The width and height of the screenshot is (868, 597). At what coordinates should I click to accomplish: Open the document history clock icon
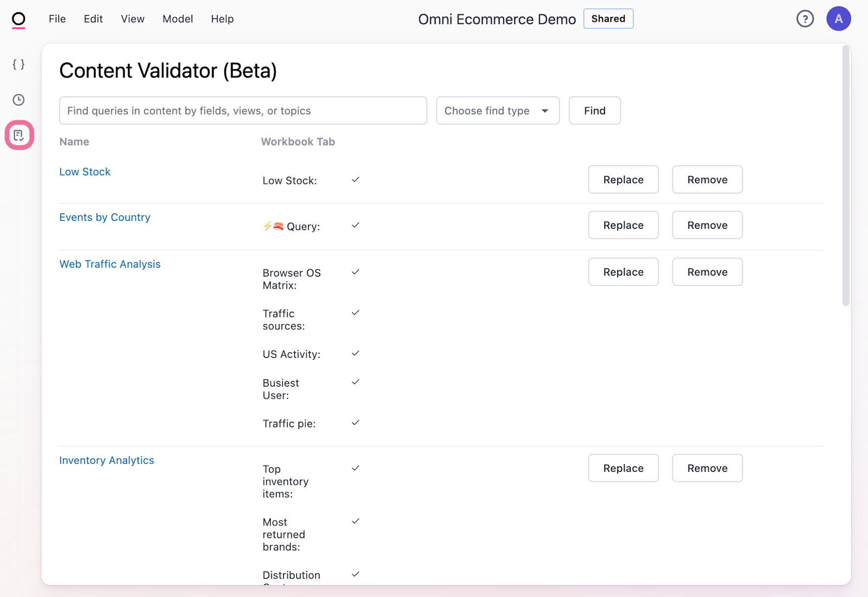tap(18, 100)
